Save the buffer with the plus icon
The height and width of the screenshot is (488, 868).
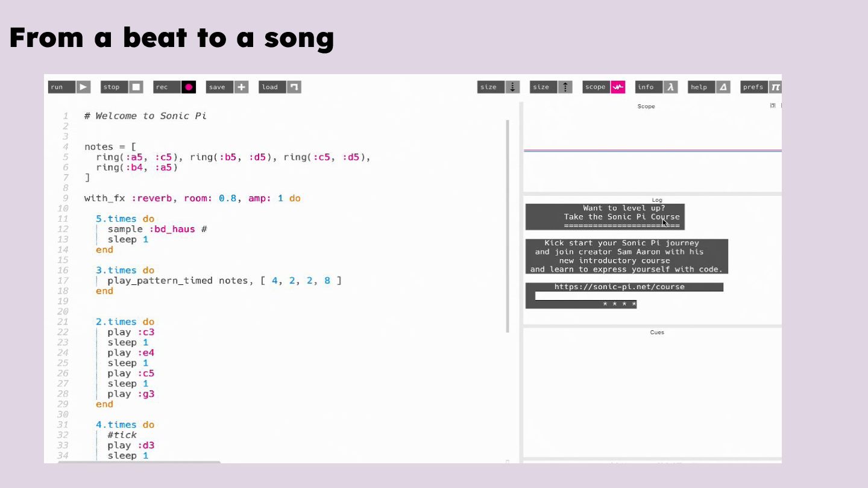tap(241, 87)
